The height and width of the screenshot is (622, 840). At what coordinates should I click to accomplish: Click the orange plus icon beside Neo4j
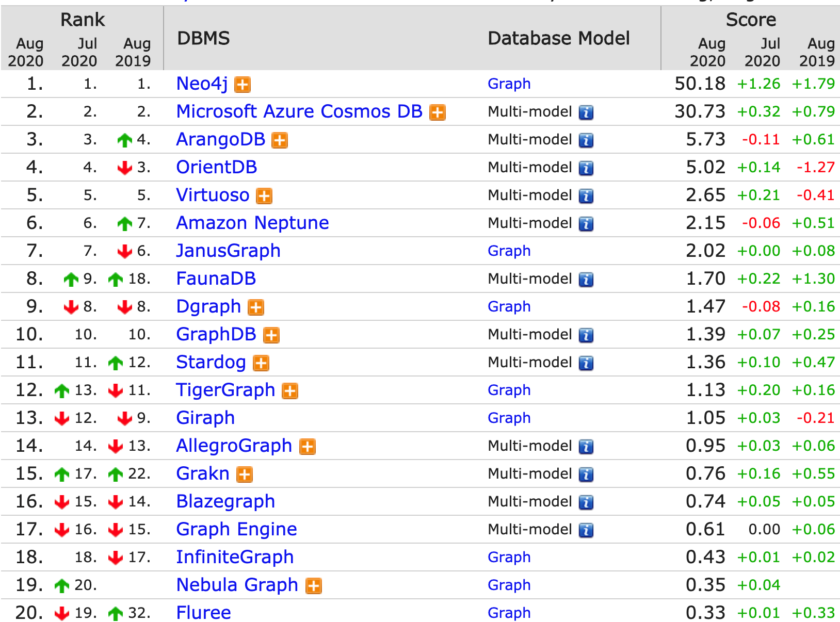(243, 85)
